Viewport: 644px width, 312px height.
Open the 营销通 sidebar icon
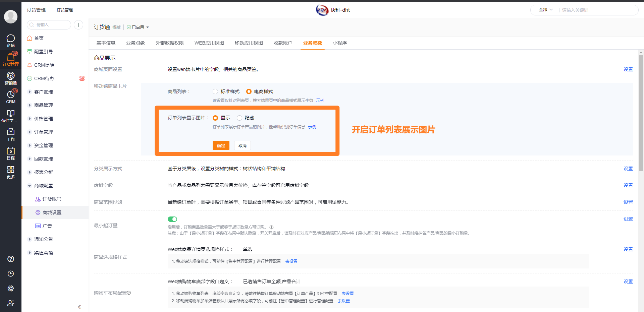[11, 78]
